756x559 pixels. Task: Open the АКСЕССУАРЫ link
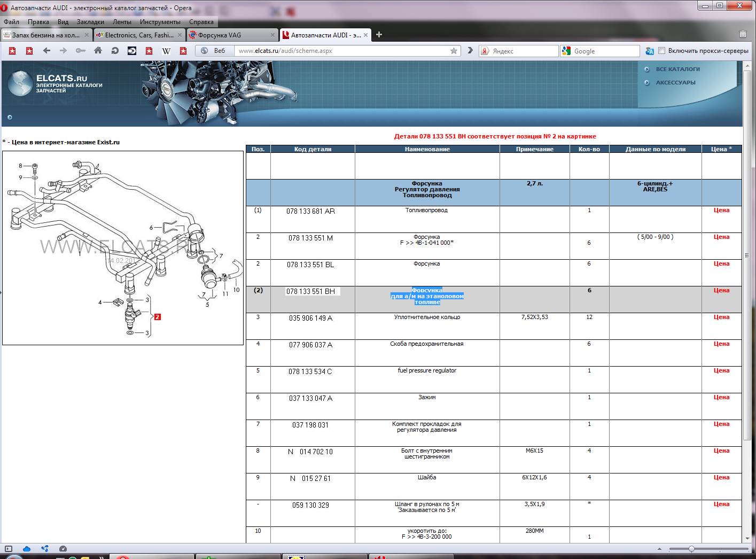pos(675,82)
